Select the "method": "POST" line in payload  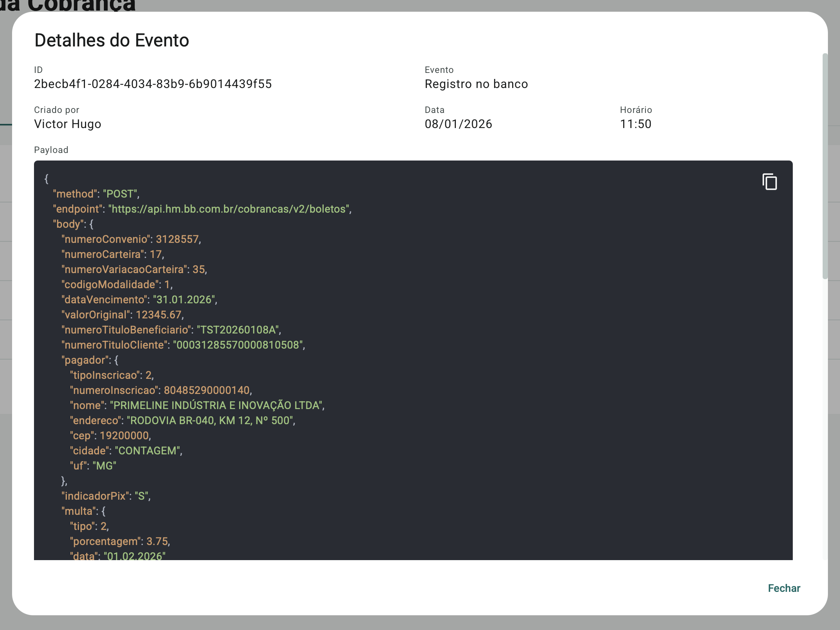[x=96, y=194]
